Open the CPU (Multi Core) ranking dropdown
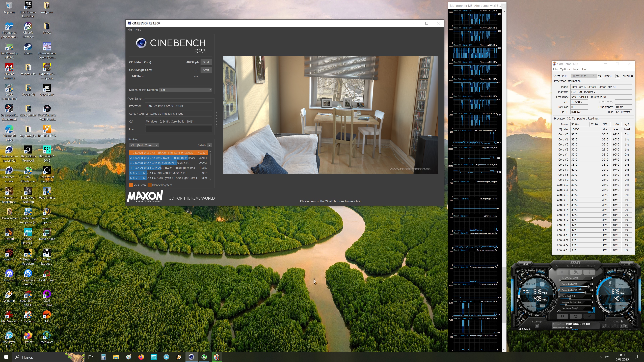The width and height of the screenshot is (644, 362). [144, 145]
